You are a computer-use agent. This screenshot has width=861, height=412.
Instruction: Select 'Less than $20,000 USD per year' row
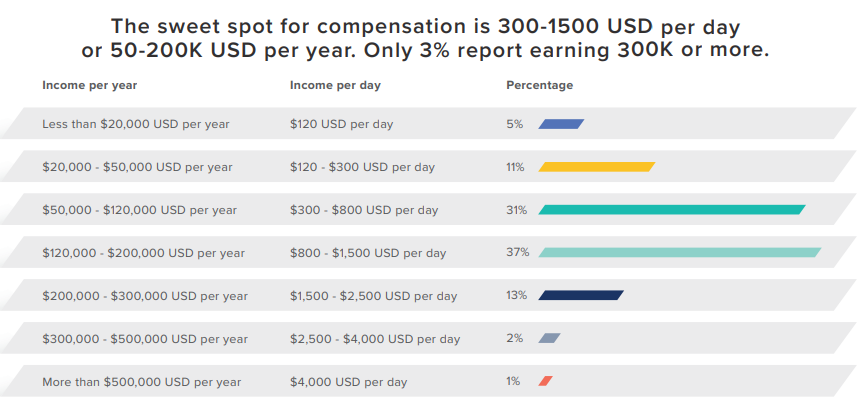[136, 124]
